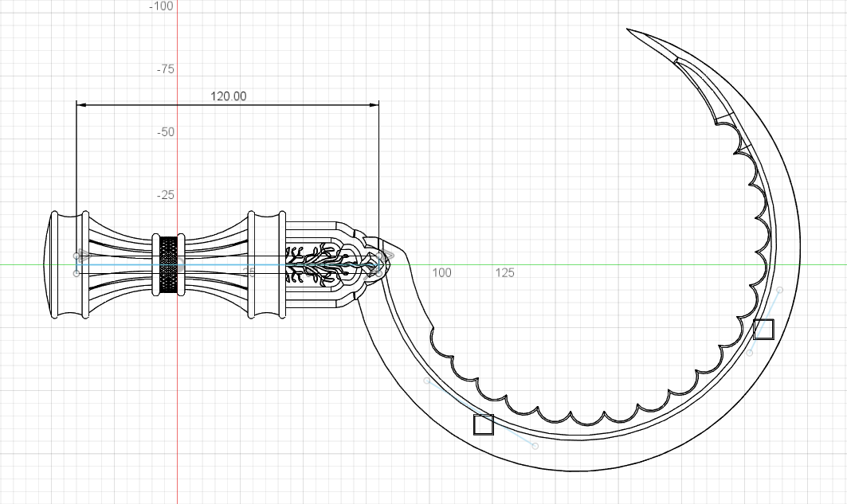The width and height of the screenshot is (847, 504).
Task: Select upper-left sketch point of handle rectangle
Action: point(76,256)
